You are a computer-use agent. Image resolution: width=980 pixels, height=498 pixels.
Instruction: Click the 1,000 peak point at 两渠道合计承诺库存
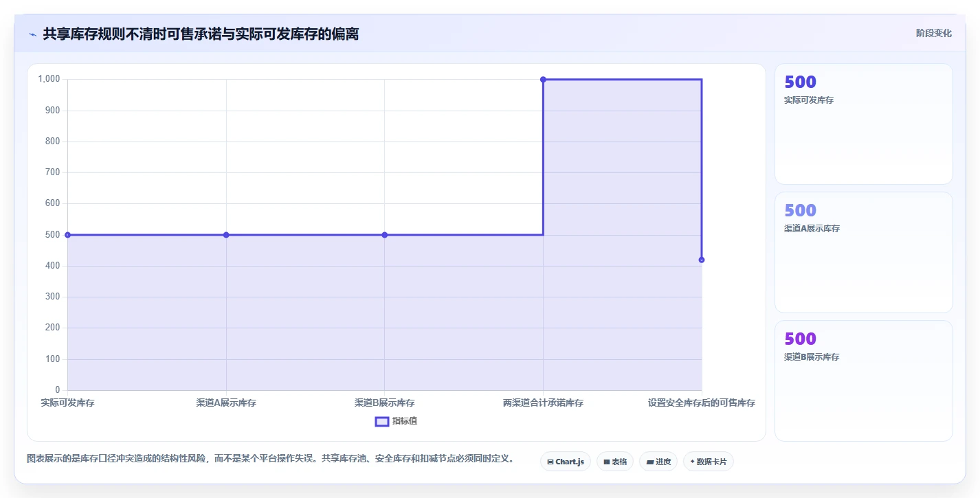(543, 80)
